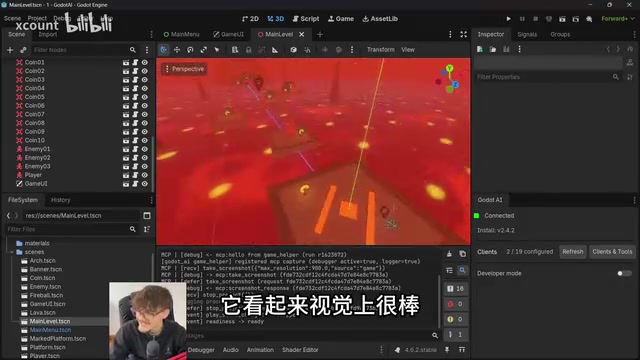Open Coin02 scene in editor icon
This screenshot has width=640, height=360.
[126, 71]
